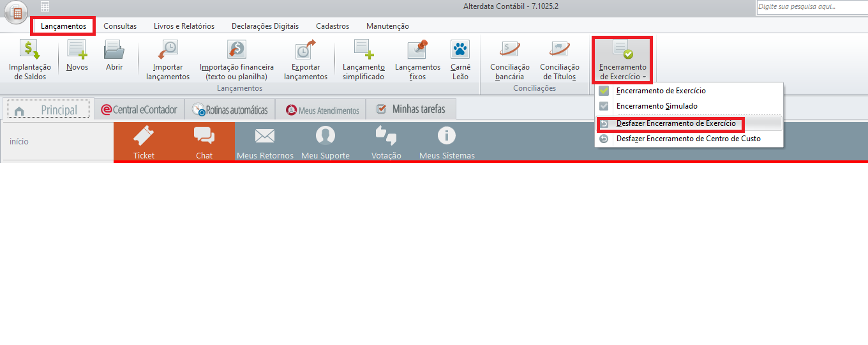Select Desfazer Encerramento de Exercício
This screenshot has width=868, height=345.
(x=689, y=123)
